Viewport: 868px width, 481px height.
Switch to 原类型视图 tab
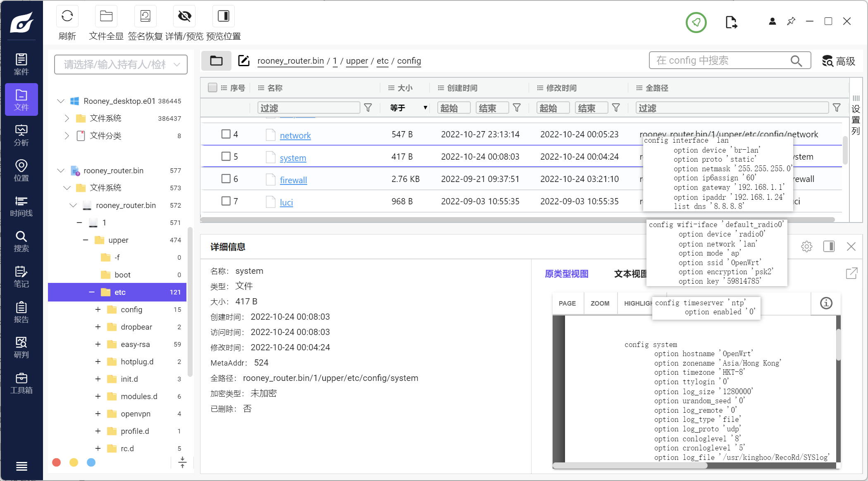pos(566,274)
